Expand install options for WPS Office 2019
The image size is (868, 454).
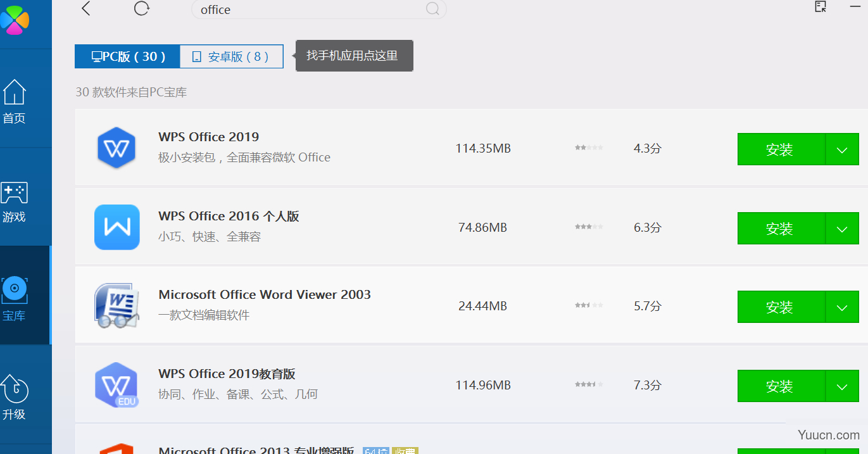coord(842,149)
